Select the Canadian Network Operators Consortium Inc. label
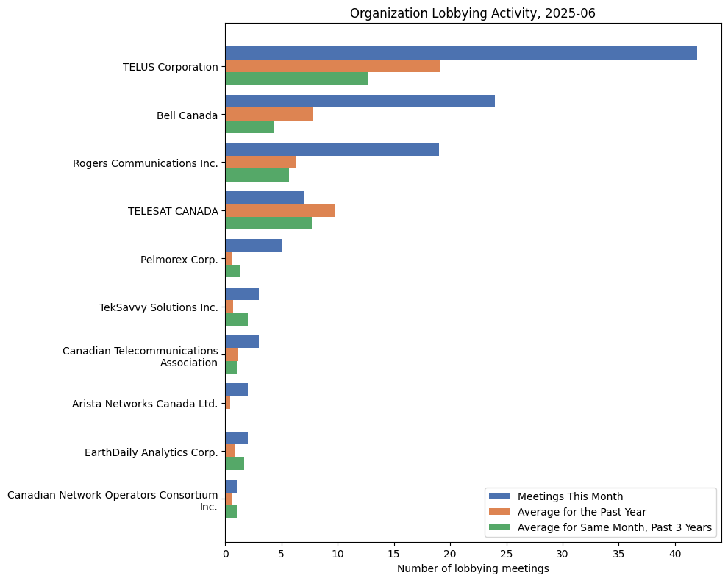The height and width of the screenshot is (581, 728). [x=112, y=500]
